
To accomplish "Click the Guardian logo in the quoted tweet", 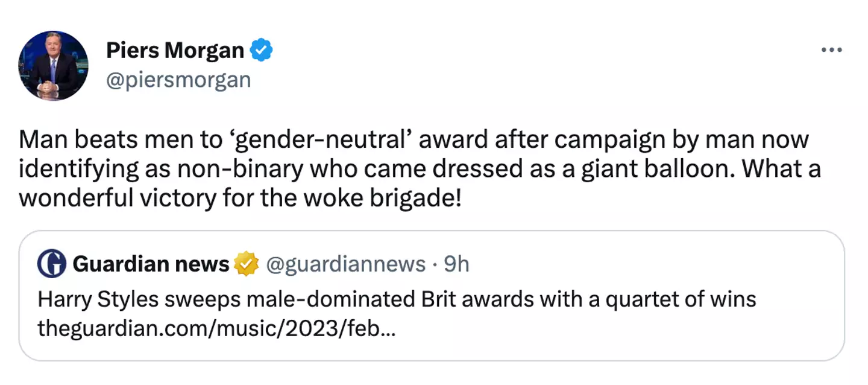I will pyautogui.click(x=52, y=264).
